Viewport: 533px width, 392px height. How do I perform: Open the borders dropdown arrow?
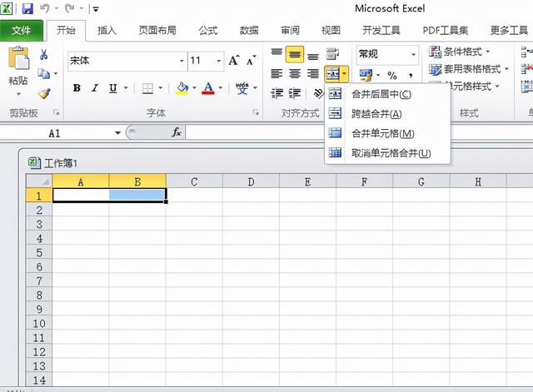[x=161, y=88]
